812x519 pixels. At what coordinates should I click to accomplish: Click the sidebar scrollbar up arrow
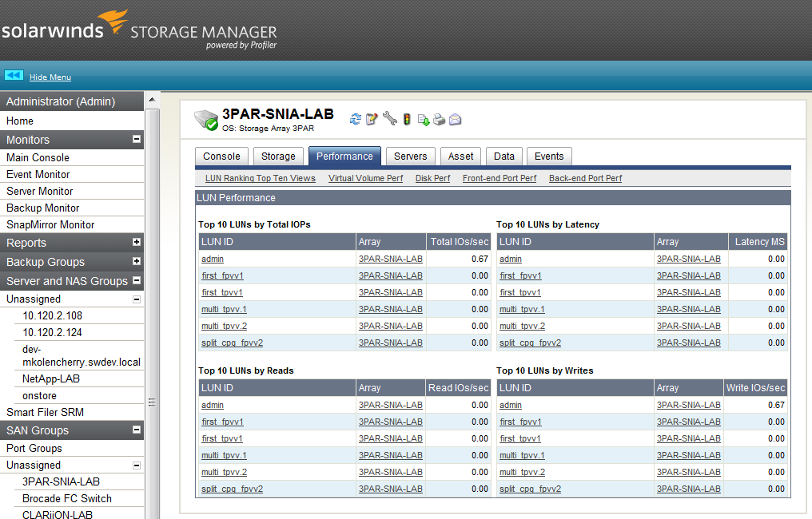(152, 99)
